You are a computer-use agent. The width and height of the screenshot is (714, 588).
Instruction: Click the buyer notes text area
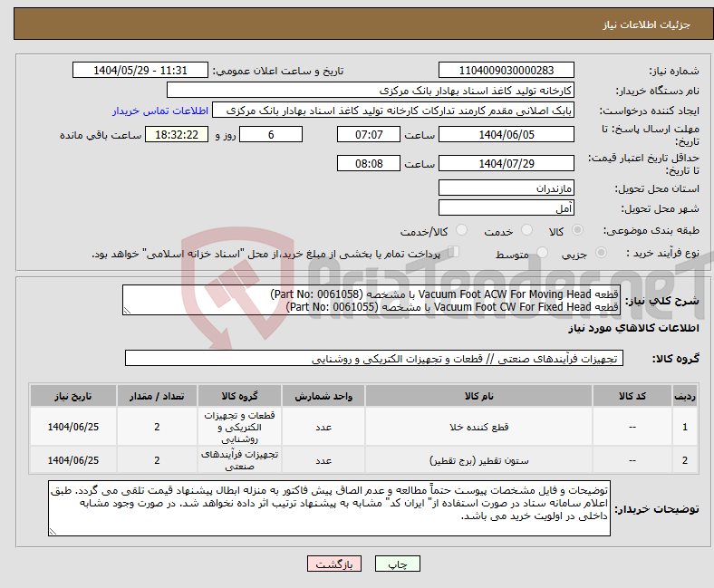[x=329, y=507]
